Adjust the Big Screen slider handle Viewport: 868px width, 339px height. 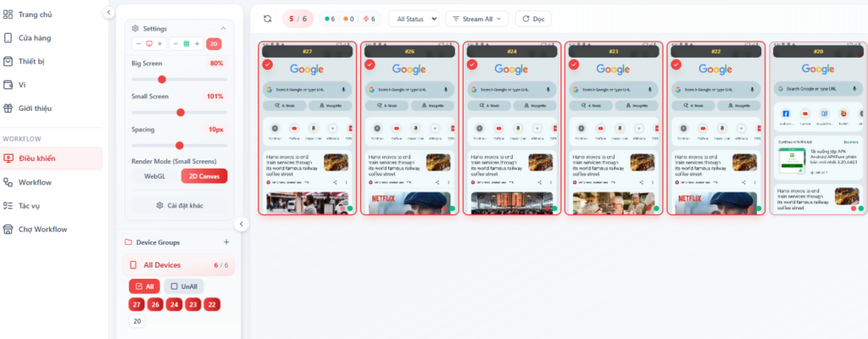[162, 79]
